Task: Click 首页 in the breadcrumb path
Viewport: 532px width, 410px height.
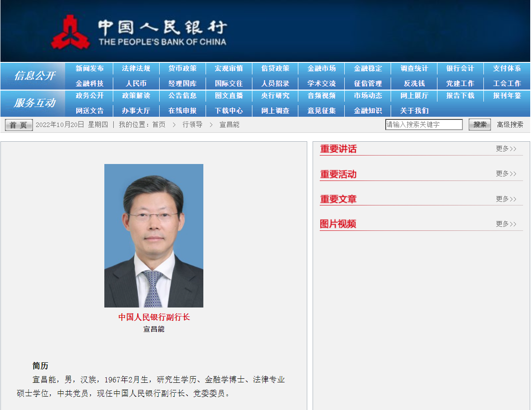Action: [159, 125]
